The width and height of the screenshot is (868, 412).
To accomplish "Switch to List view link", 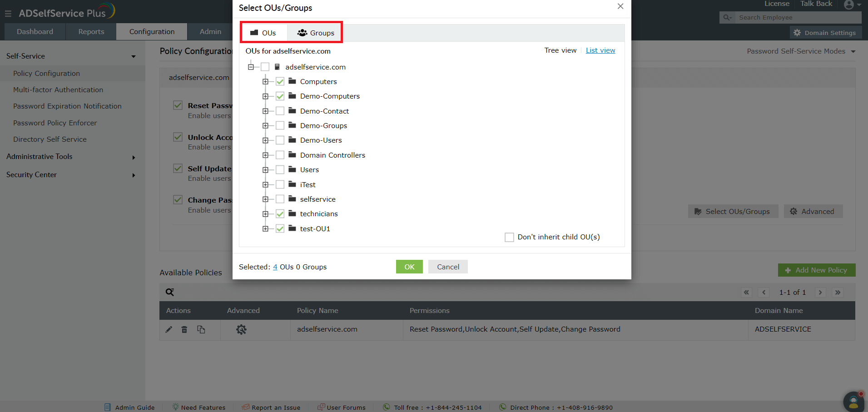I will click(x=600, y=50).
